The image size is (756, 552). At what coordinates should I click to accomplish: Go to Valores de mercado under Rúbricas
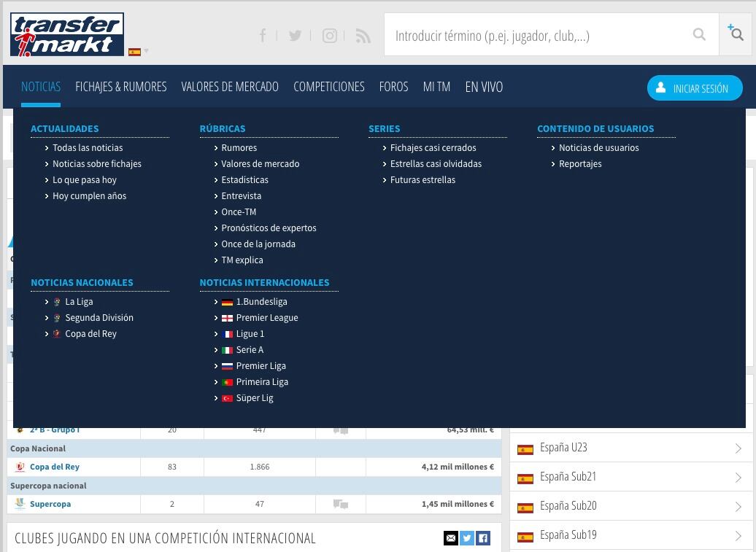click(x=260, y=164)
